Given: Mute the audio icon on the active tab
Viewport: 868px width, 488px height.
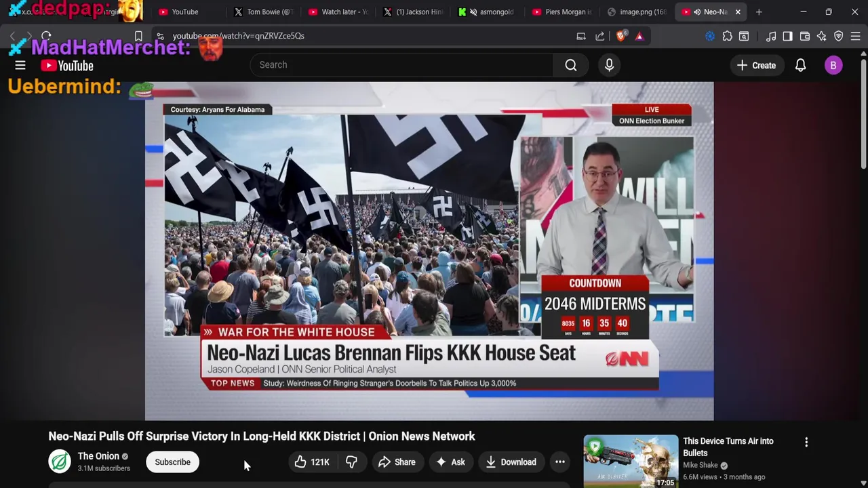Looking at the screenshot, I should pyautogui.click(x=696, y=12).
